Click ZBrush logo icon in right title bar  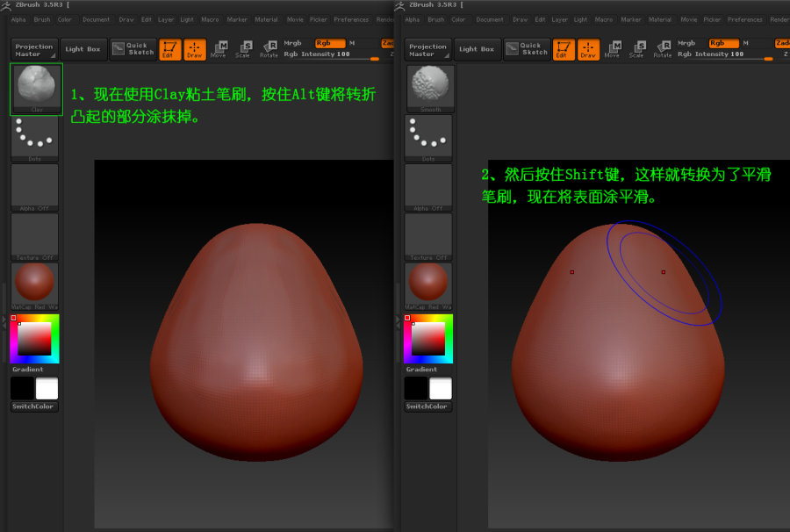(x=399, y=5)
